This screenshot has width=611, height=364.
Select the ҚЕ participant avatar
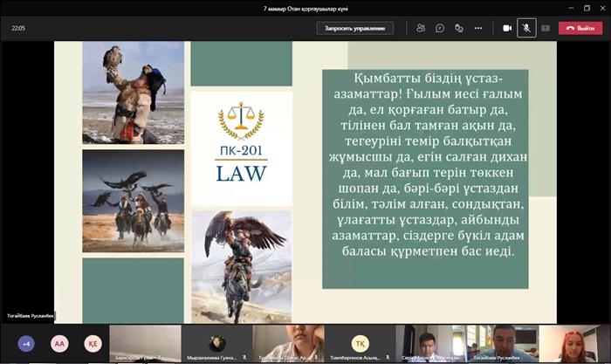point(92,343)
